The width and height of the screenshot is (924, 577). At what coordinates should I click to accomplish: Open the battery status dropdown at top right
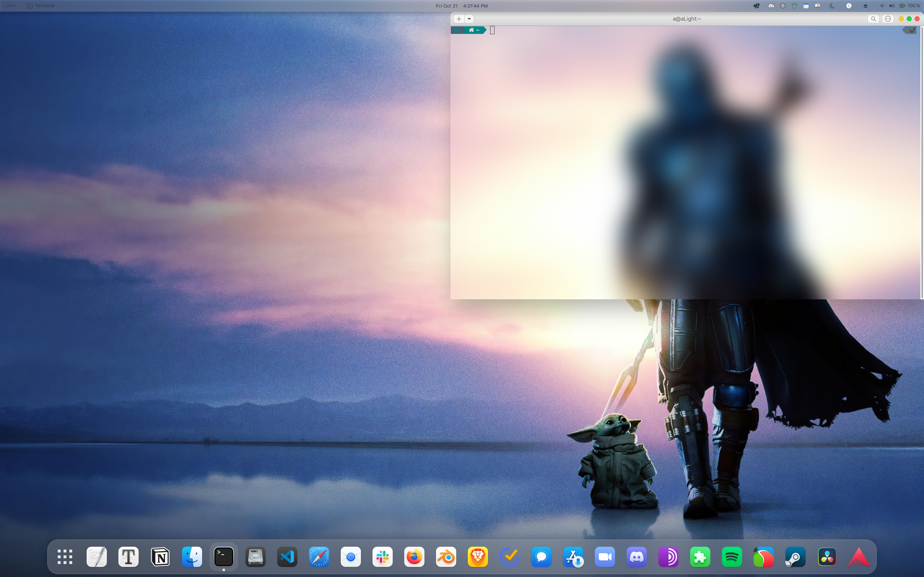[x=902, y=6]
